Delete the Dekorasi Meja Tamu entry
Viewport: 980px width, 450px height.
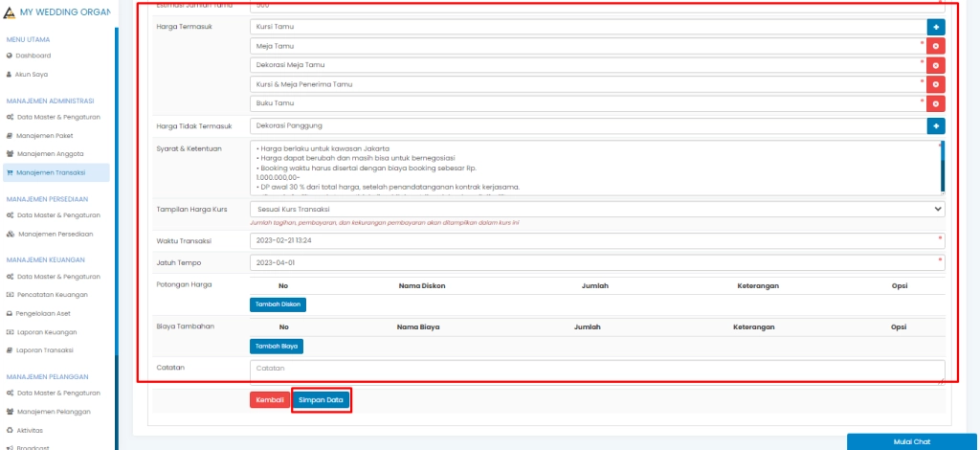936,65
